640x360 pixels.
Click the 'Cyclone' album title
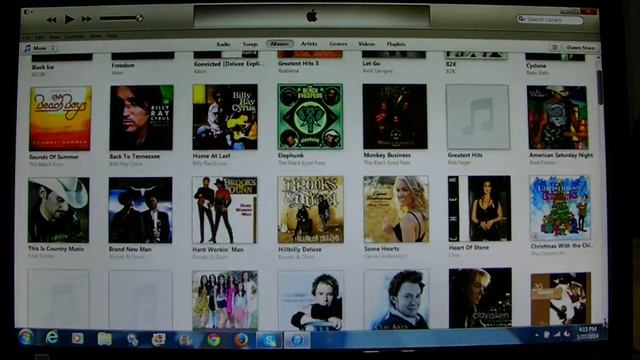point(536,66)
